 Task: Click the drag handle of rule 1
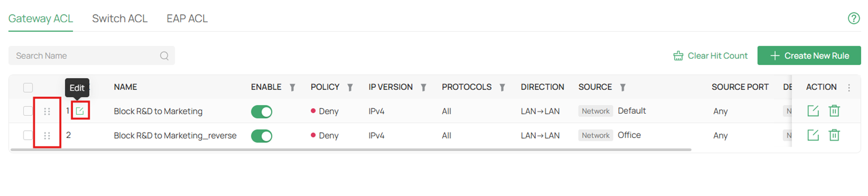47,111
